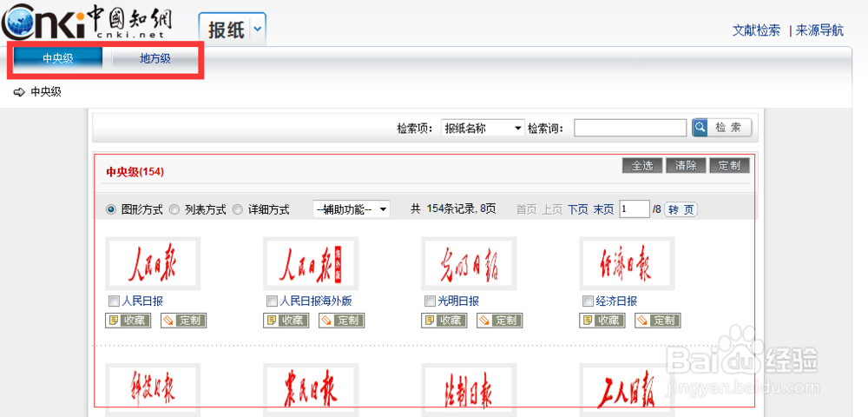Tick the 经济日报 checkbox
Viewport: 868px width, 417px height.
(x=588, y=301)
